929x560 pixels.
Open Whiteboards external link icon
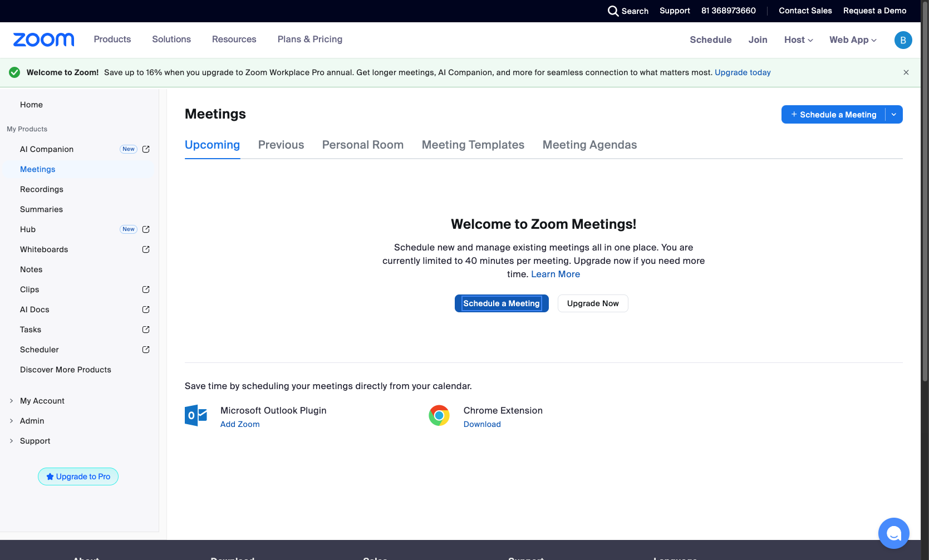click(146, 249)
